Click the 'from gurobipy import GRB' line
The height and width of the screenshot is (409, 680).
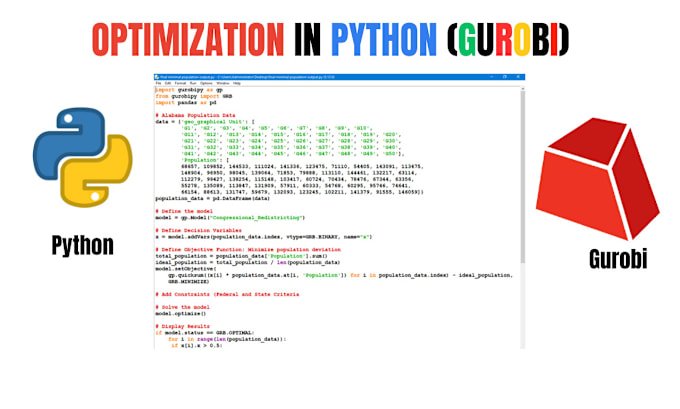coord(194,96)
